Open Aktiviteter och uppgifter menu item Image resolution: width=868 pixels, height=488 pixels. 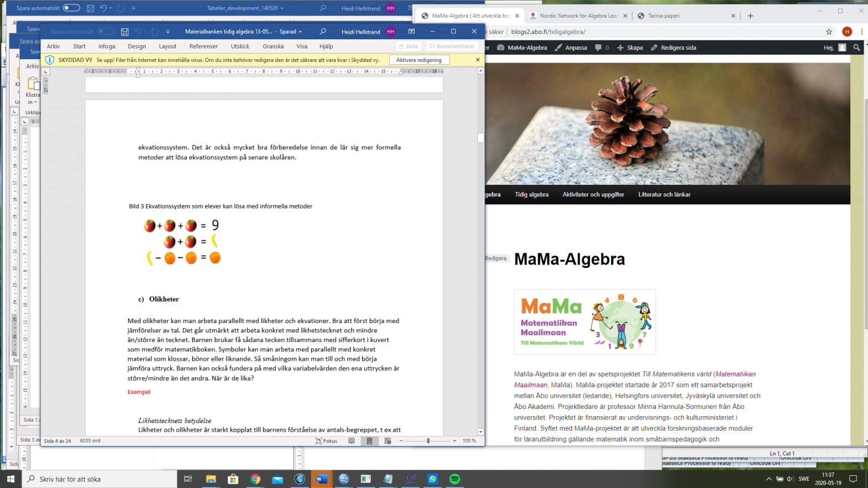[593, 195]
